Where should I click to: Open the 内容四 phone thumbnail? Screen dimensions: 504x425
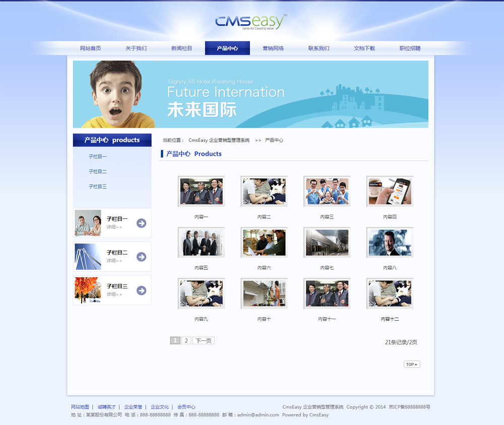coord(390,192)
